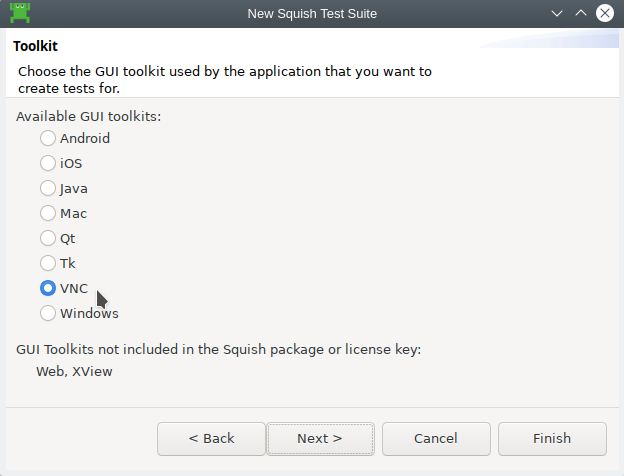Minimize the New Squish Test Suite window
Viewport: 624px width, 476px height.
558,14
